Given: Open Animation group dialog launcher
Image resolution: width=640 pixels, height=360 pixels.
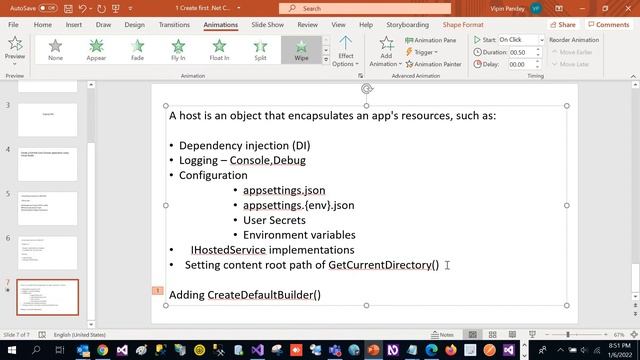Looking at the screenshot, I should click(x=360, y=76).
